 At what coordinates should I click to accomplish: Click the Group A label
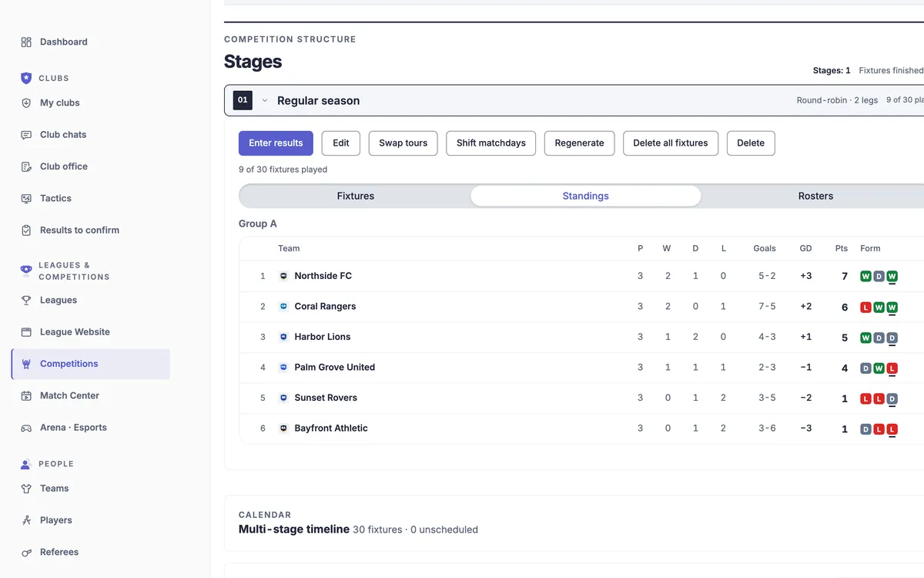coord(258,223)
